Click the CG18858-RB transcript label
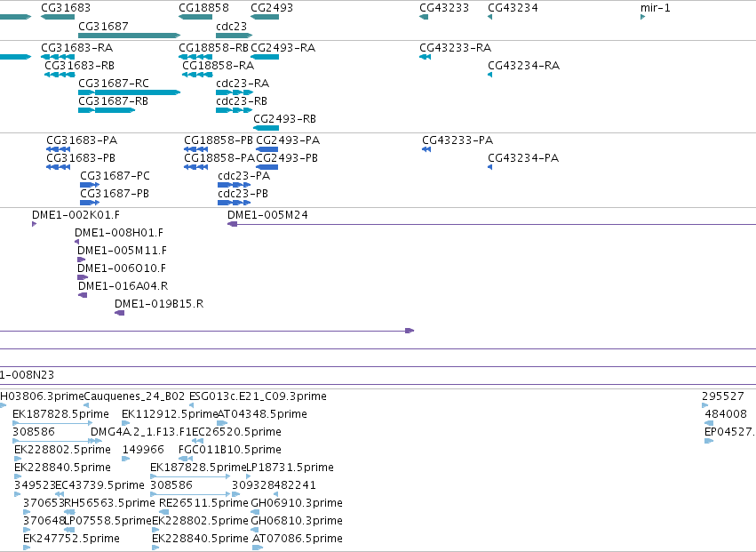756x552 pixels. coord(213,48)
